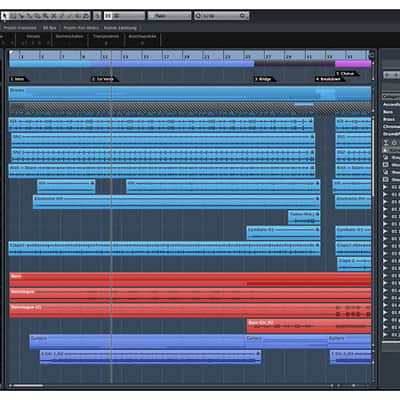Open the first tab below the toolbar

point(20,28)
